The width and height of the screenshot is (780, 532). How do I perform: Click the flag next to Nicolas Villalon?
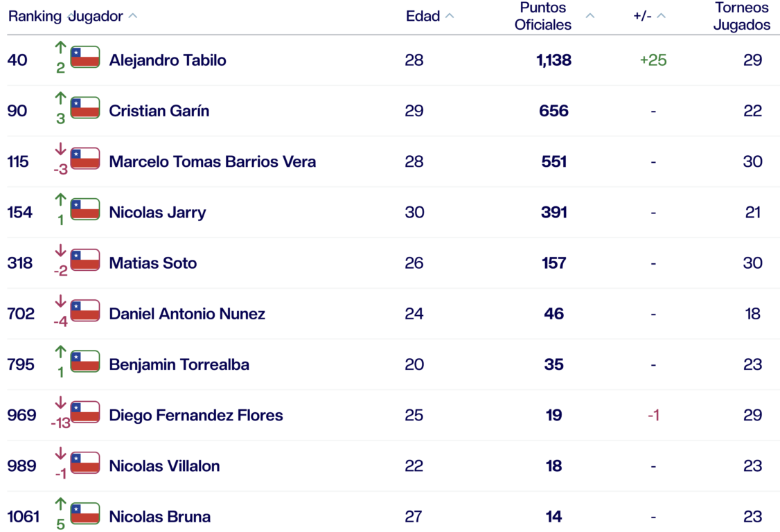click(85, 463)
